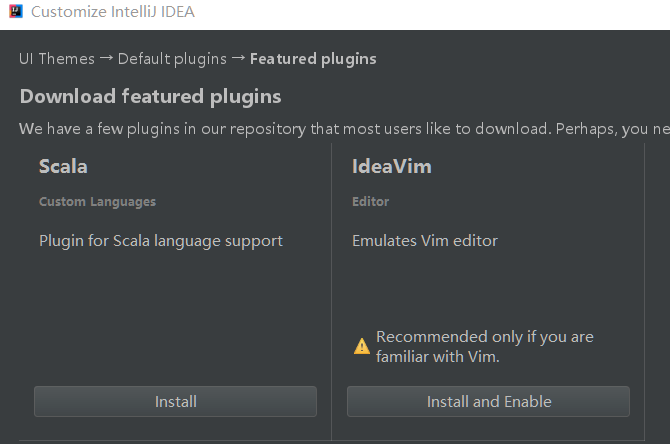
Task: Select the Featured plugins breadcrumb
Action: tap(313, 59)
